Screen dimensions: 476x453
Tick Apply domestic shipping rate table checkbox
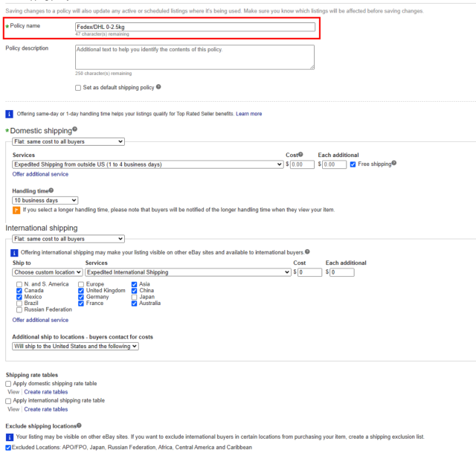click(8, 384)
